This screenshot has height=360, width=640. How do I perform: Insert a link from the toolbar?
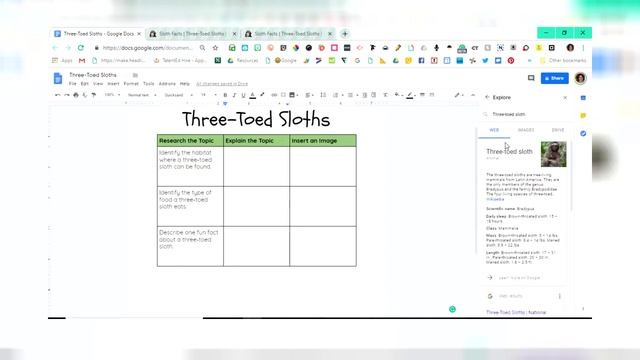click(274, 95)
